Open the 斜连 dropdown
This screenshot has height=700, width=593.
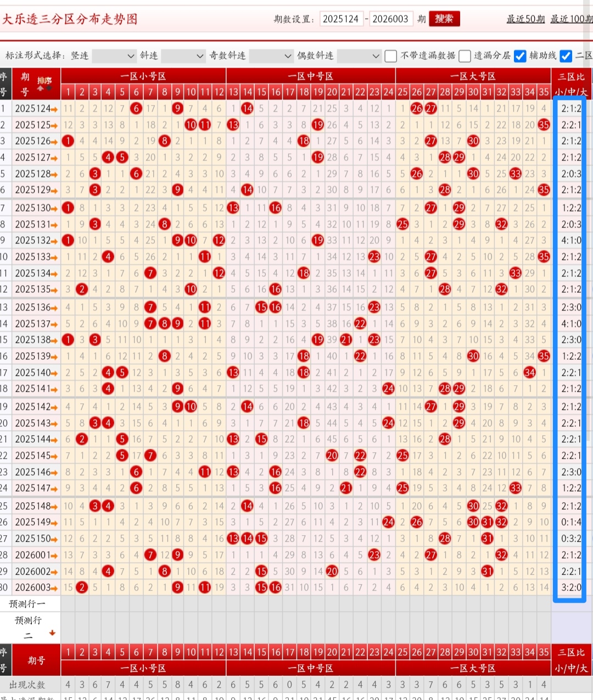tap(183, 56)
